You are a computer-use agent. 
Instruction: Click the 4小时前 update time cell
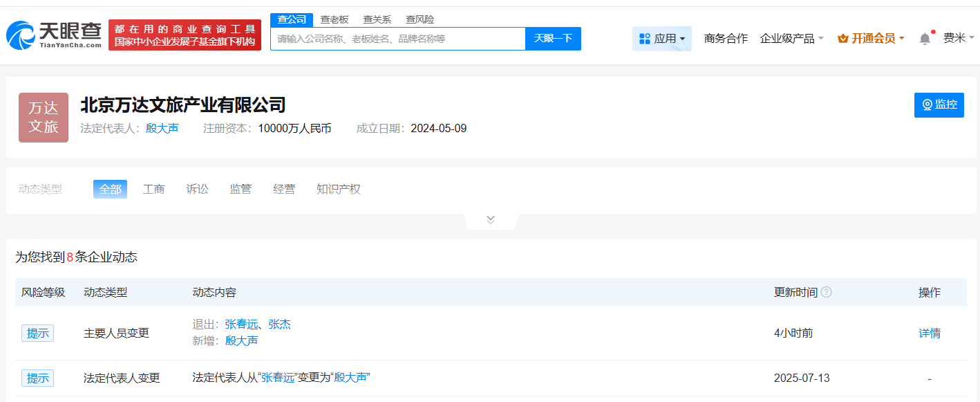point(793,334)
